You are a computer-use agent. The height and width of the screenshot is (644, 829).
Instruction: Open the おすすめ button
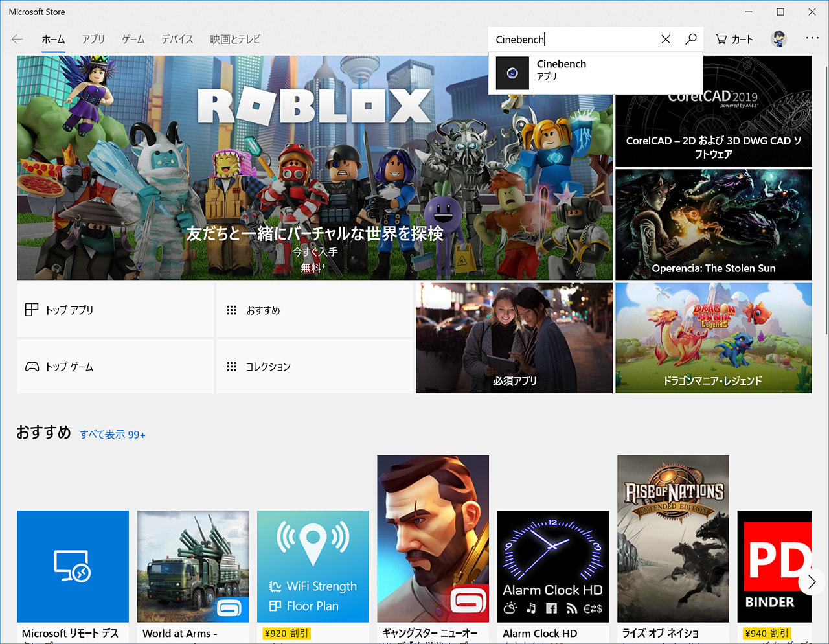[315, 310]
